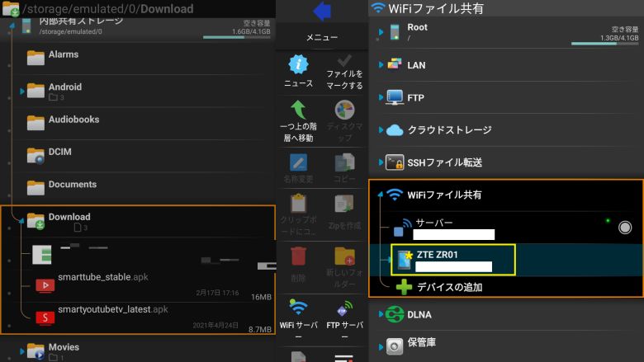
Task: Click the デバイスの追加 label
Action: (x=450, y=287)
